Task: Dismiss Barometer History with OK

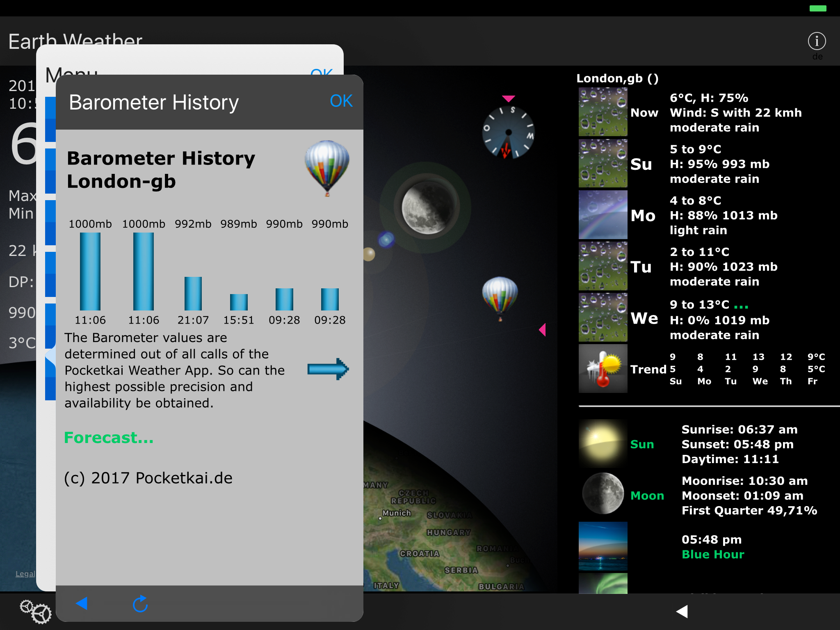Action: point(341,101)
